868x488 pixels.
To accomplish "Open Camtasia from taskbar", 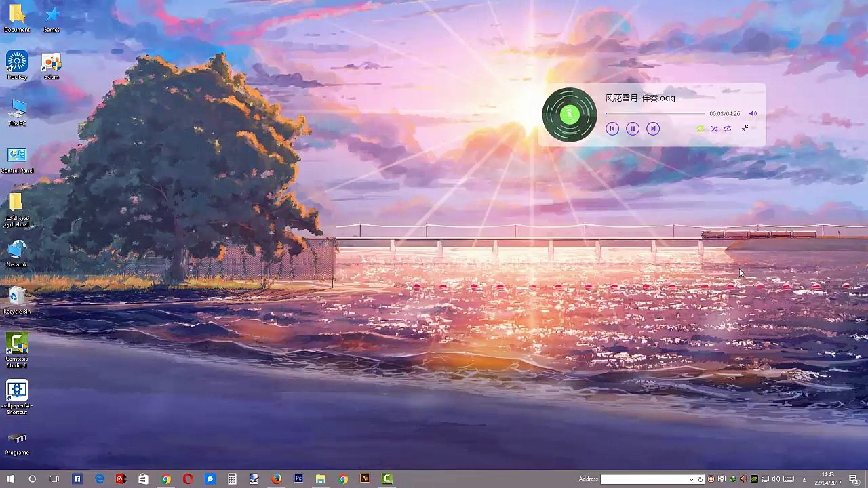I will point(387,479).
